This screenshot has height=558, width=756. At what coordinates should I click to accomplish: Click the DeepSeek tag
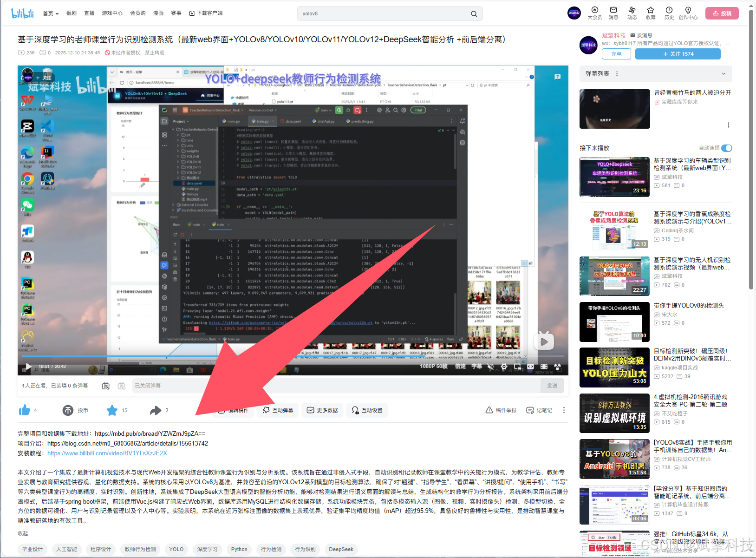(x=341, y=549)
